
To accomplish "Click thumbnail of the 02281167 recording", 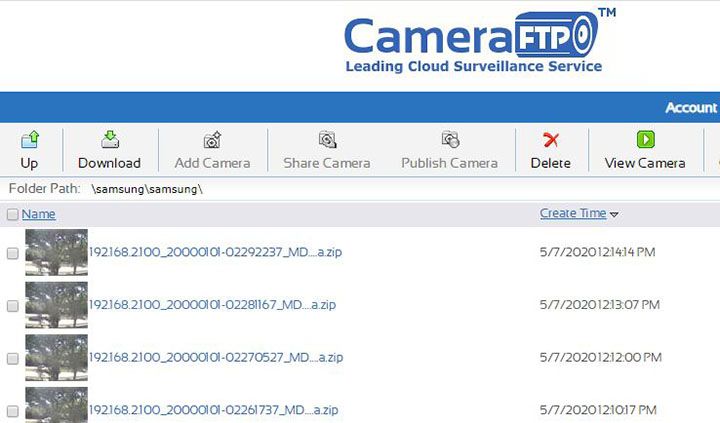I will (x=56, y=305).
